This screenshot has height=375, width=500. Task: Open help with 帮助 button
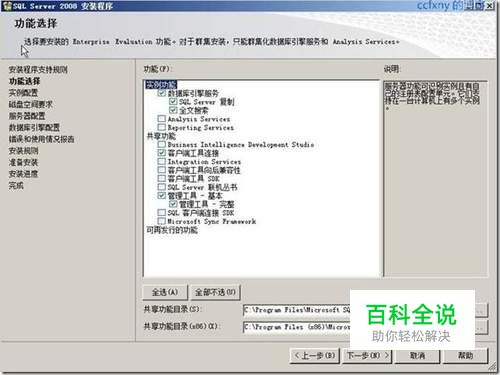pos(466,356)
